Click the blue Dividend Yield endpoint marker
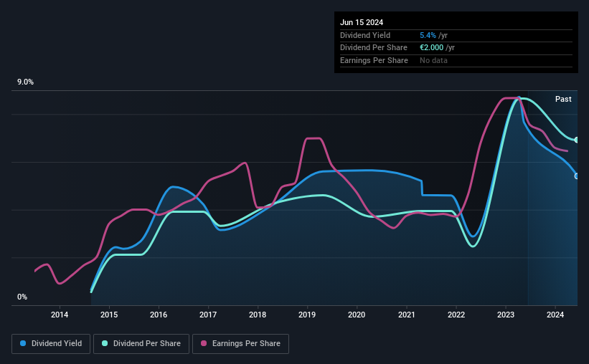The width and height of the screenshot is (589, 364). coord(577,176)
